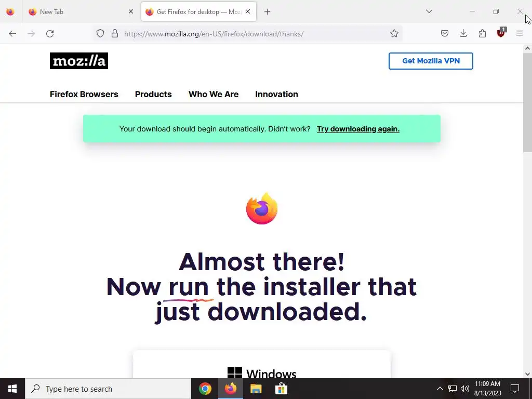Open the tracking protection shield icon
This screenshot has height=399, width=532.
(x=100, y=34)
